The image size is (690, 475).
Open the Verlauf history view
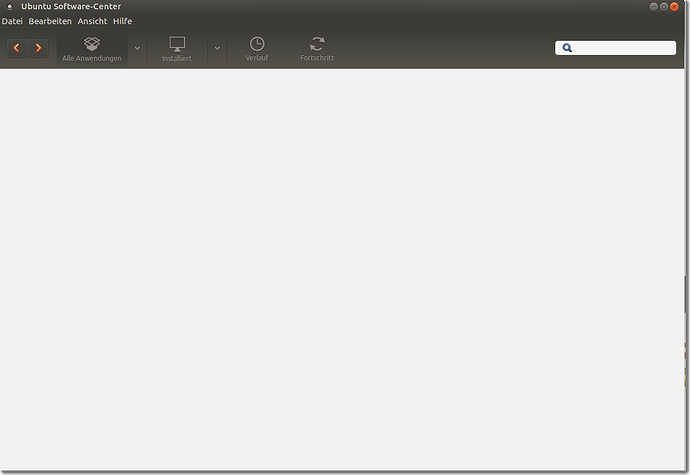[257, 49]
